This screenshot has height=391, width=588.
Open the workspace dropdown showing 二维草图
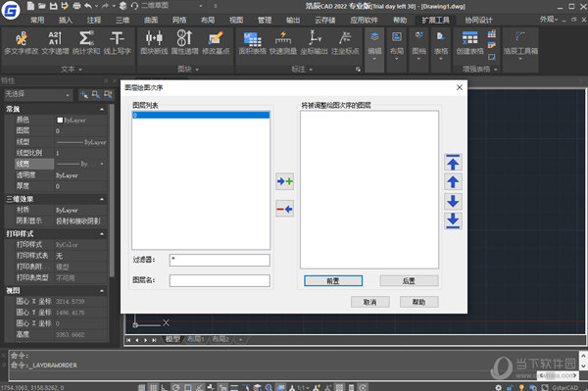click(x=173, y=6)
